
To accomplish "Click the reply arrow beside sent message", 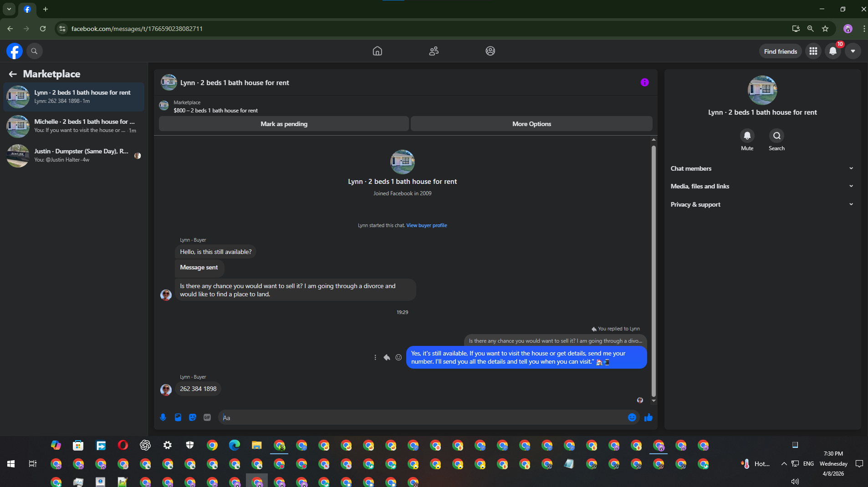I will [387, 357].
